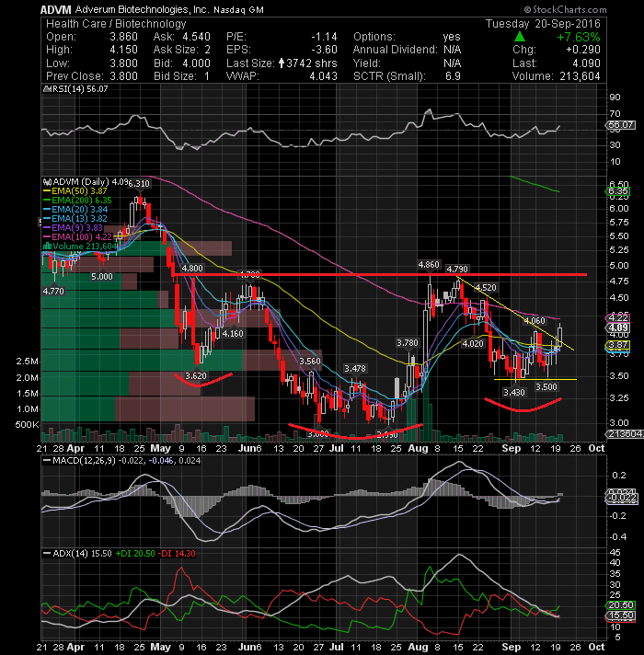Click the EMA(20) 3.84 legend entry
Viewport: 644px width, 655px height.
tap(79, 209)
